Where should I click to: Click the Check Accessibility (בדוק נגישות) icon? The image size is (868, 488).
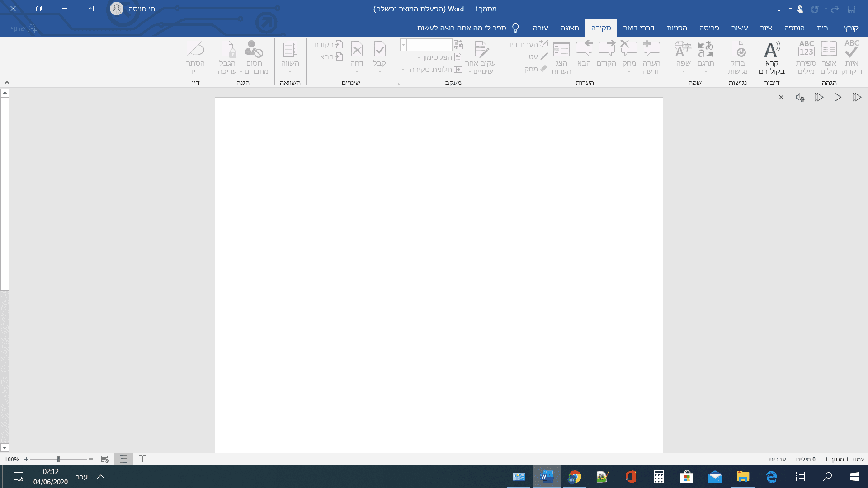[737, 57]
